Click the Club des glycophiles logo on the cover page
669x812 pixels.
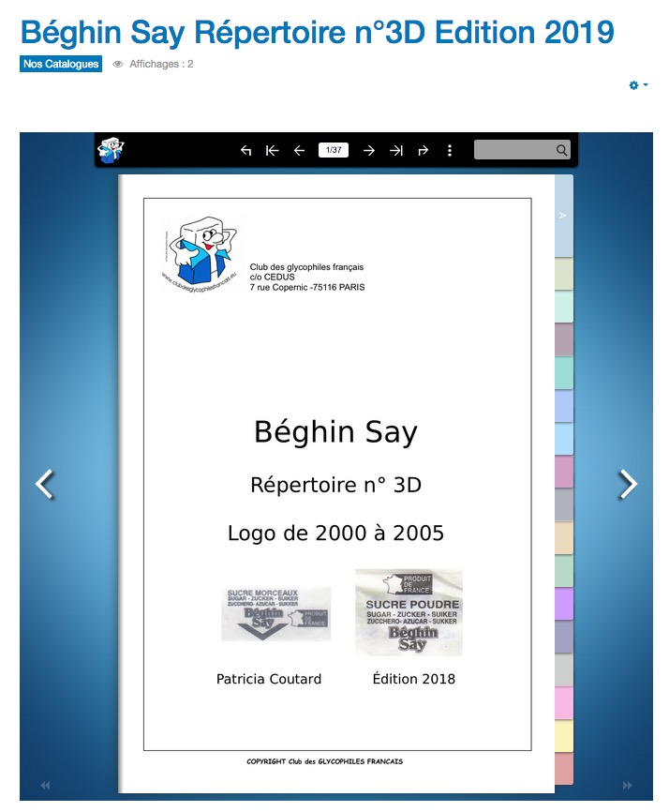pyautogui.click(x=201, y=254)
